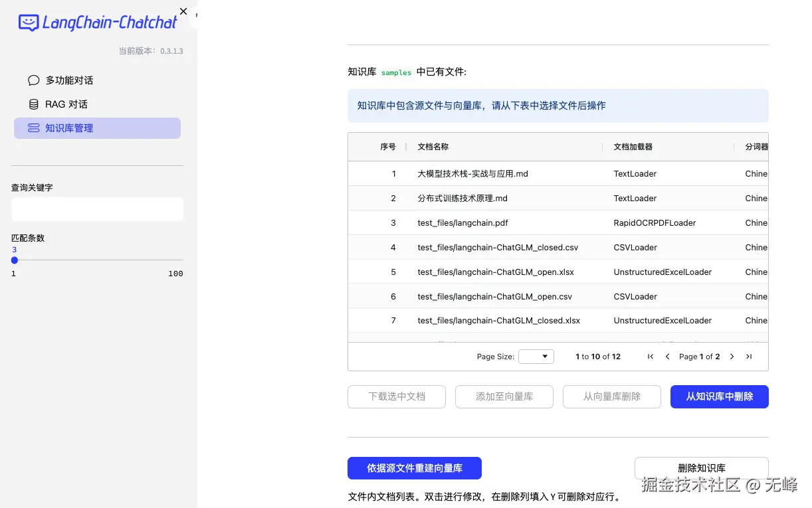The width and height of the screenshot is (812, 508).
Task: Close the sidebar with the X icon
Action: [183, 11]
